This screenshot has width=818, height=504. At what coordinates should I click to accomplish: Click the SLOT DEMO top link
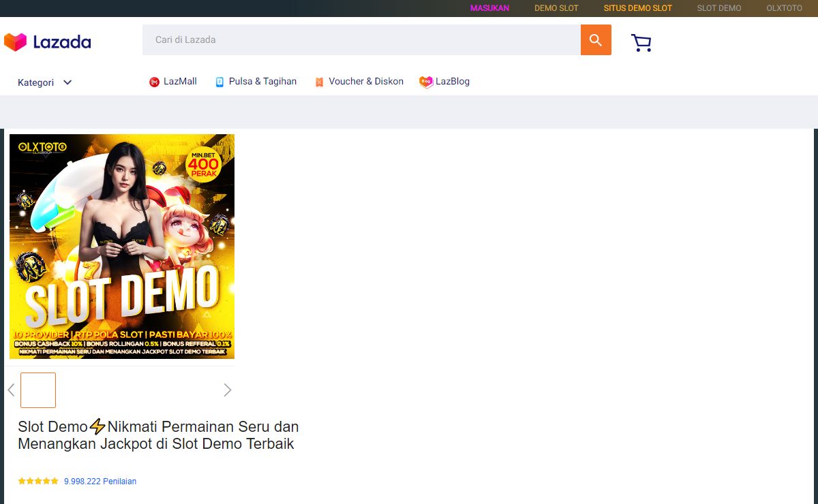(718, 8)
